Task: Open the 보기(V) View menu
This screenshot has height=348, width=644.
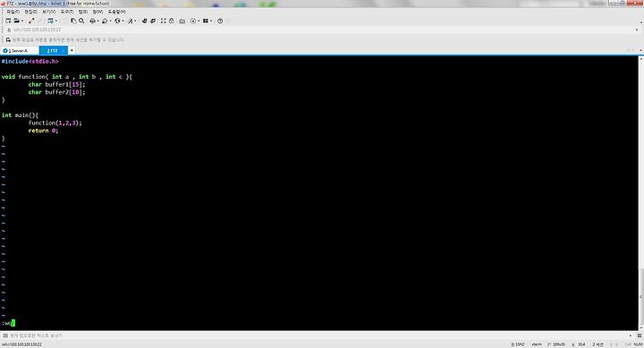Action: (x=49, y=12)
